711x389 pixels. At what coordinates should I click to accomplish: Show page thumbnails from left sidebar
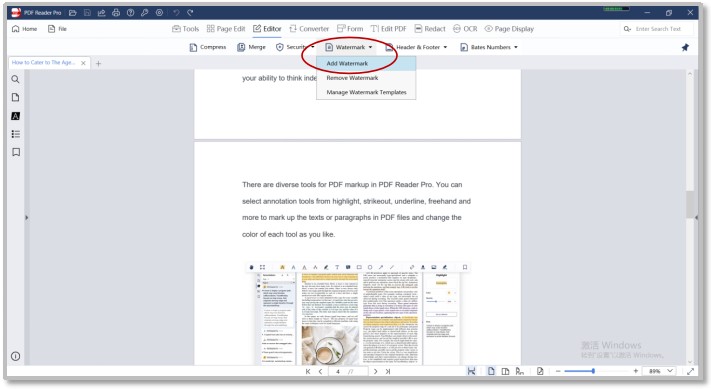click(x=15, y=97)
